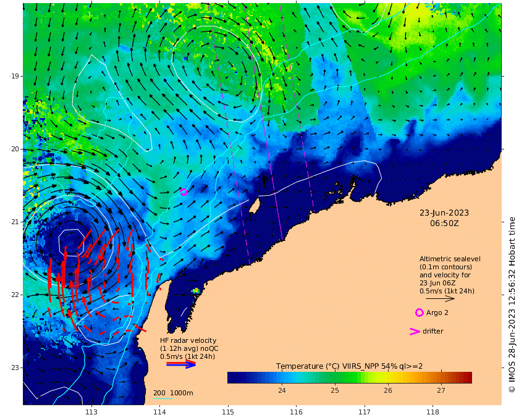Image resolution: width=519 pixels, height=420 pixels.
Task: Click the 'drifter' legend label
Action: (x=433, y=331)
